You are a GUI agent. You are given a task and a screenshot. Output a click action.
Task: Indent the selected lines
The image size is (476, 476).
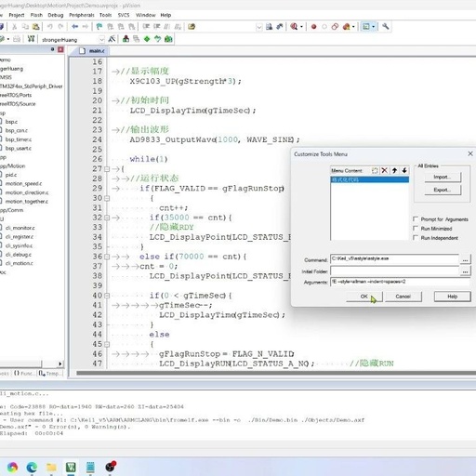point(146,27)
